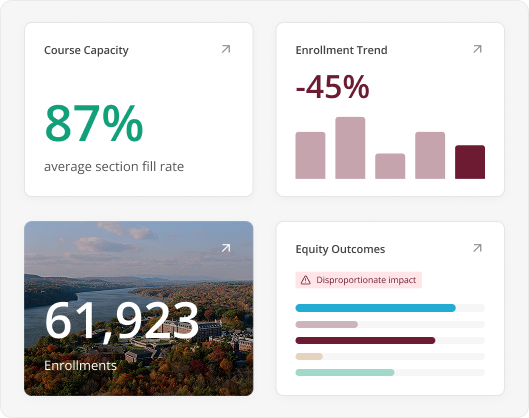Click the dark maroon Equity Outcomes progress bar
529x418 pixels.
point(365,340)
